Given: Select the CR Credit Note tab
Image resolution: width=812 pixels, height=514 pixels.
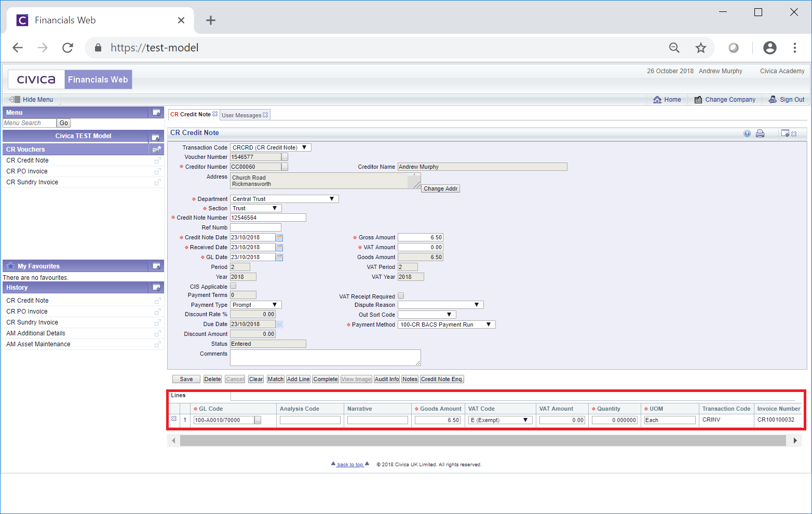Looking at the screenshot, I should tap(191, 114).
